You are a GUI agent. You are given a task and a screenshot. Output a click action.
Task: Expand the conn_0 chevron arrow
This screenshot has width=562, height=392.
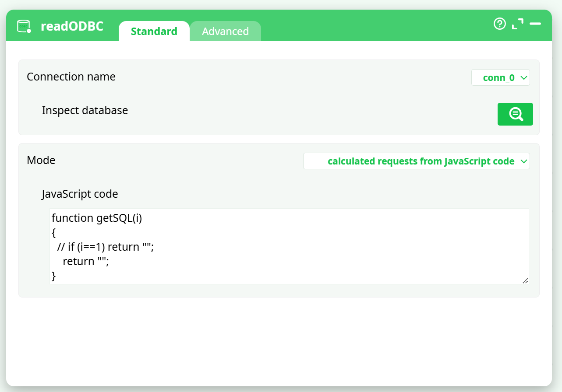pyautogui.click(x=523, y=78)
